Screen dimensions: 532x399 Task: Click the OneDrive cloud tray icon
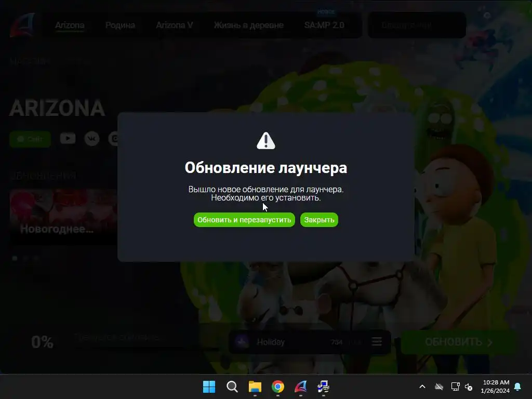pyautogui.click(x=439, y=387)
